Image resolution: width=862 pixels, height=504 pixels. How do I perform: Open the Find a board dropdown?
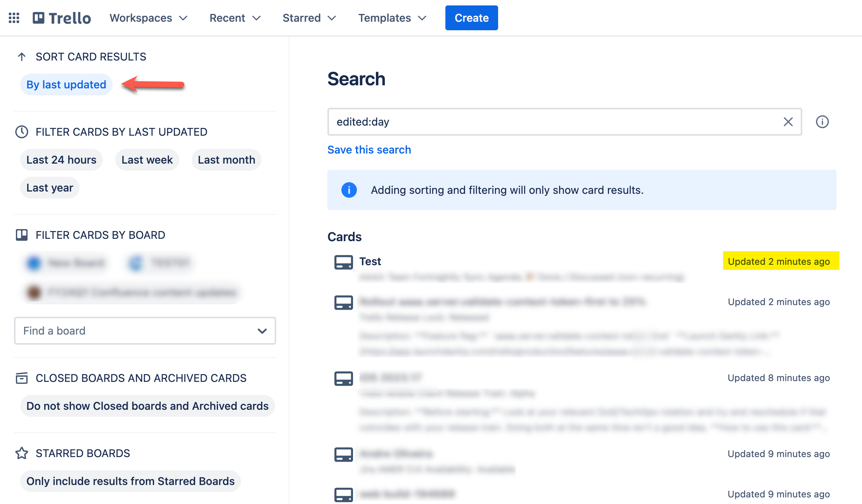coord(145,331)
